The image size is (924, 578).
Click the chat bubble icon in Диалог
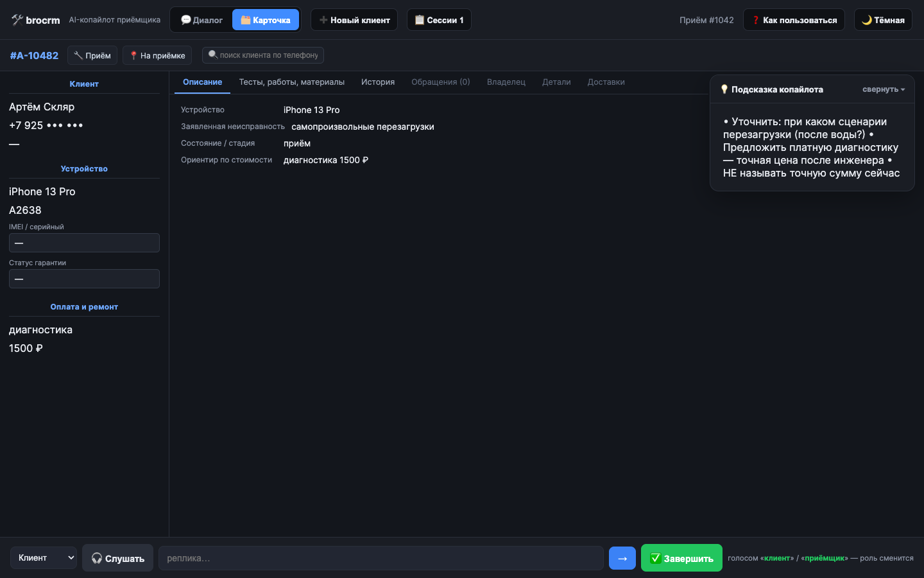tap(186, 20)
